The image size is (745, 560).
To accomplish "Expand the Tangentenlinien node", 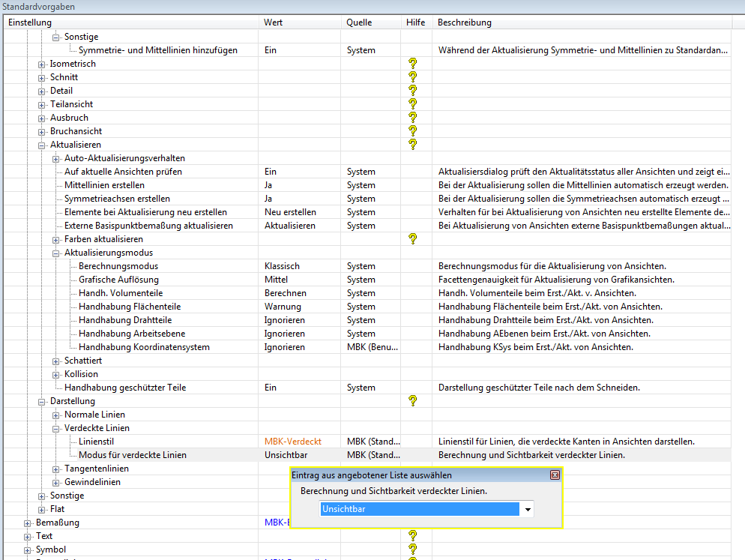I will pyautogui.click(x=56, y=469).
